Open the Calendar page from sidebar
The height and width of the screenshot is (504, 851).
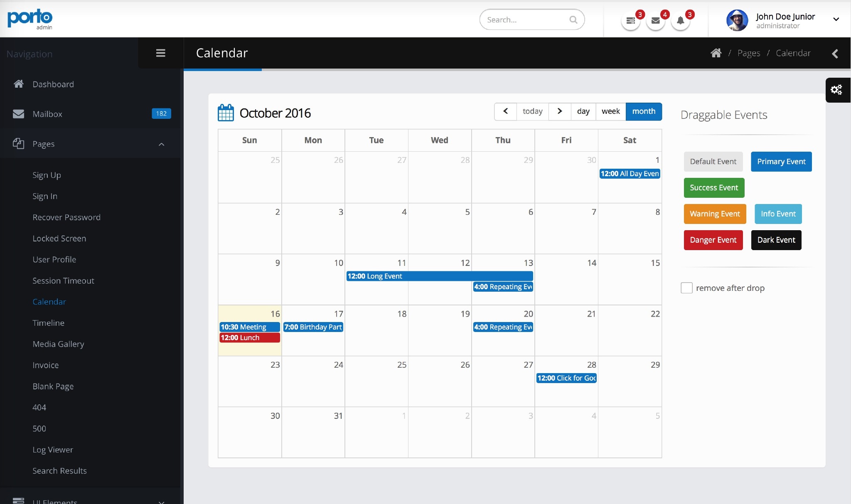(x=49, y=302)
